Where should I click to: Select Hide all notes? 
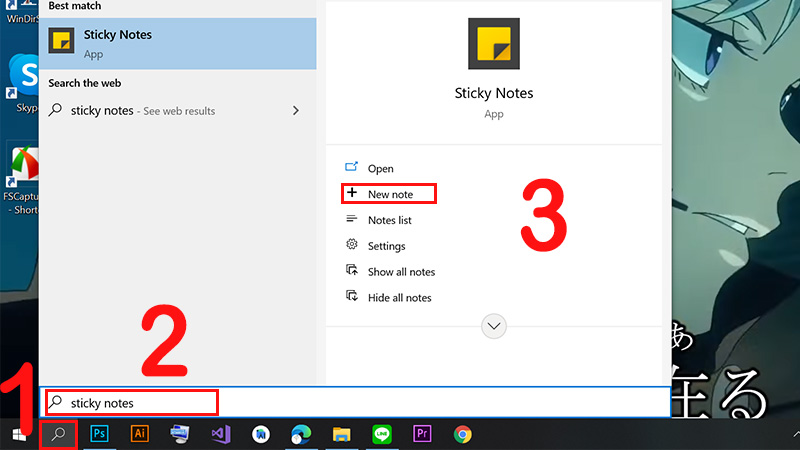pyautogui.click(x=399, y=298)
